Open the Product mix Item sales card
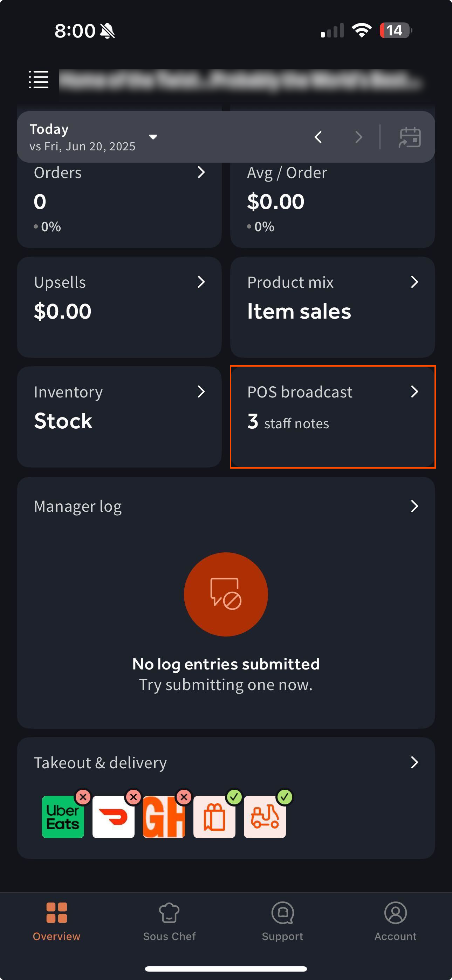The height and width of the screenshot is (980, 452). click(x=333, y=307)
